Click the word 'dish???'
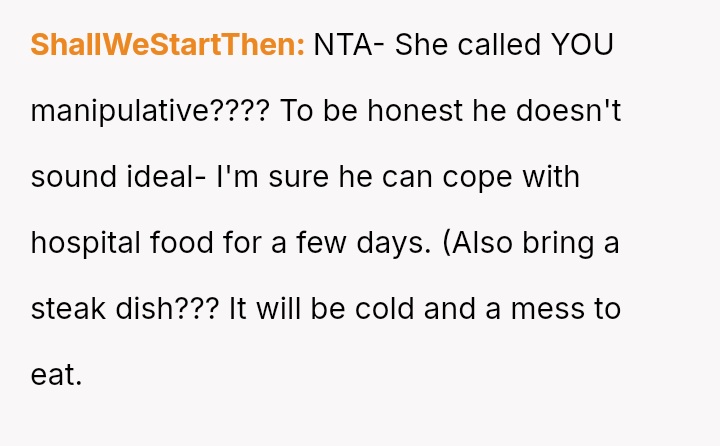 click(163, 309)
